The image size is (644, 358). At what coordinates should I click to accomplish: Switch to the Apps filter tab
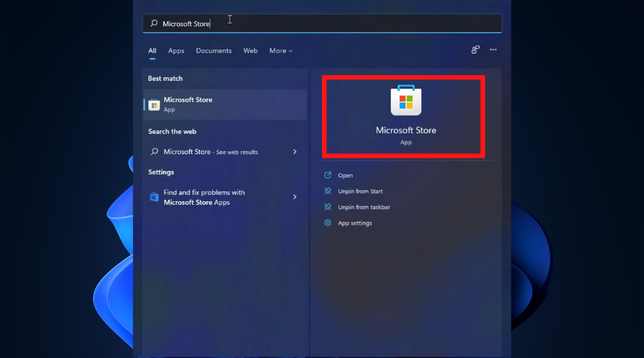tap(176, 51)
